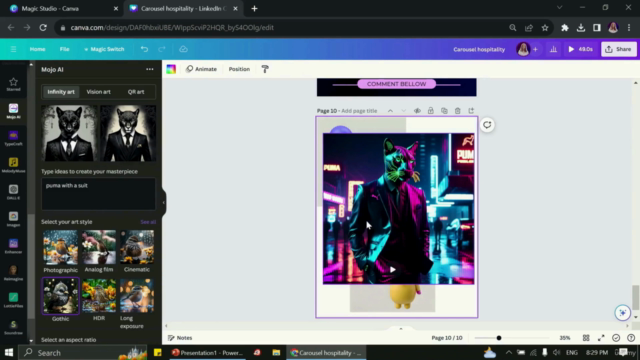Open Mojo AI more options menu
This screenshot has height=360, width=640.
[150, 69]
